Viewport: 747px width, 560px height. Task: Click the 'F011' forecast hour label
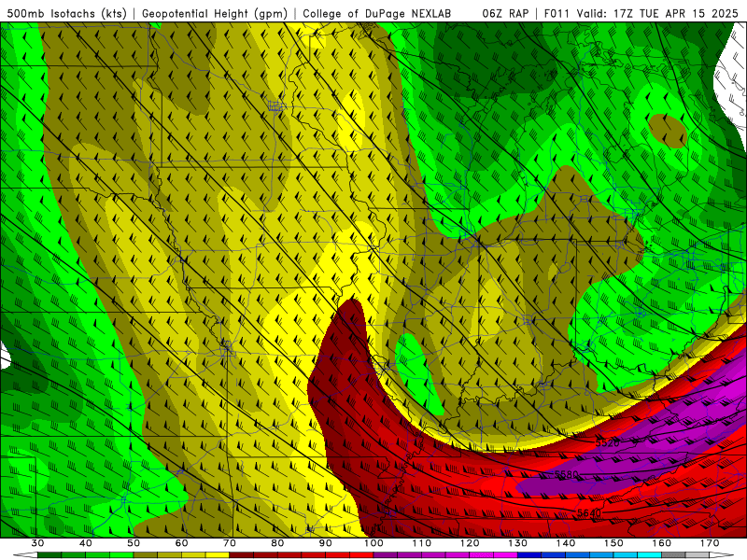pos(557,13)
